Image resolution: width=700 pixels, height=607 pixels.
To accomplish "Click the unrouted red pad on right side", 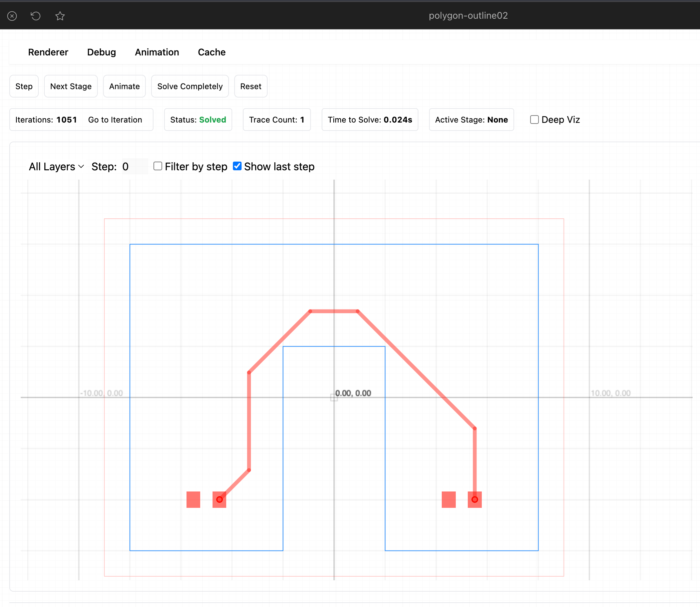I will 448,499.
